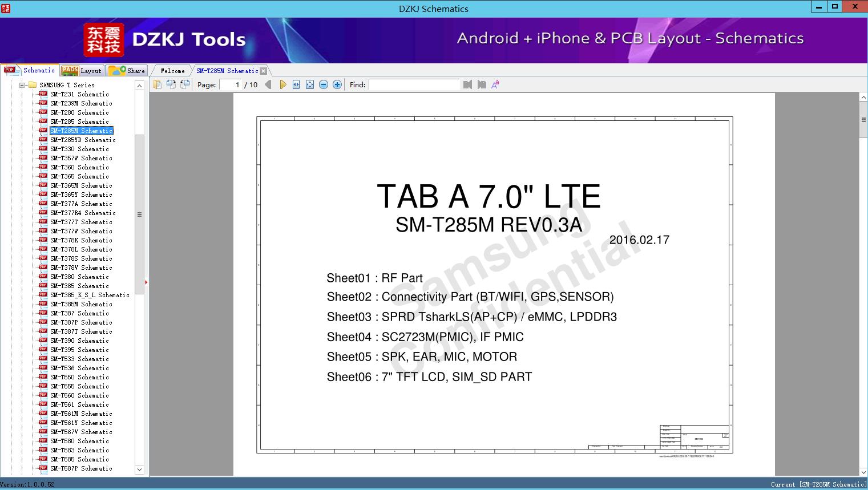
Task: Click the red side panel collapse arrow
Action: tap(146, 282)
